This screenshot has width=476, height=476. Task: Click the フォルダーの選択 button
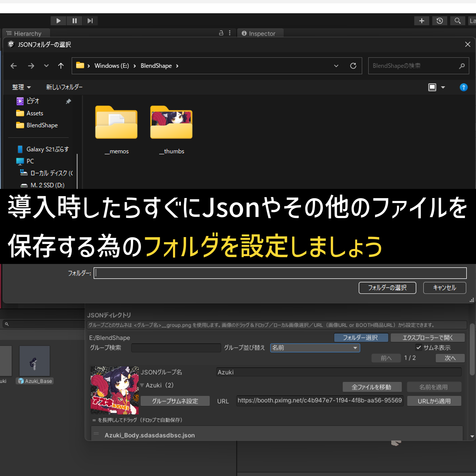pos(387,288)
